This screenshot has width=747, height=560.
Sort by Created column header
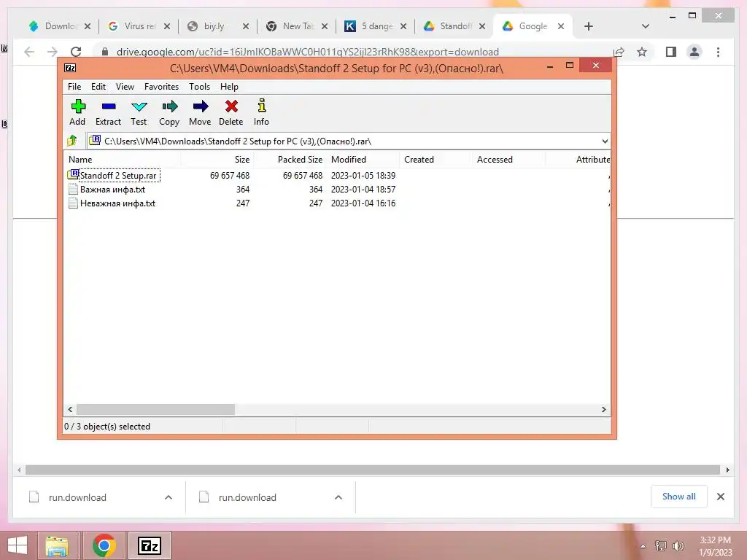pos(436,160)
